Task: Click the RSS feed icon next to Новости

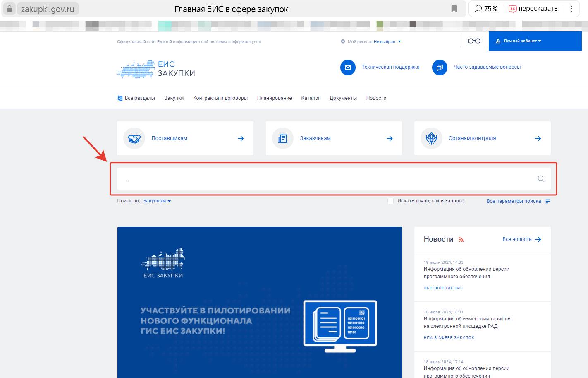Action: click(x=461, y=240)
